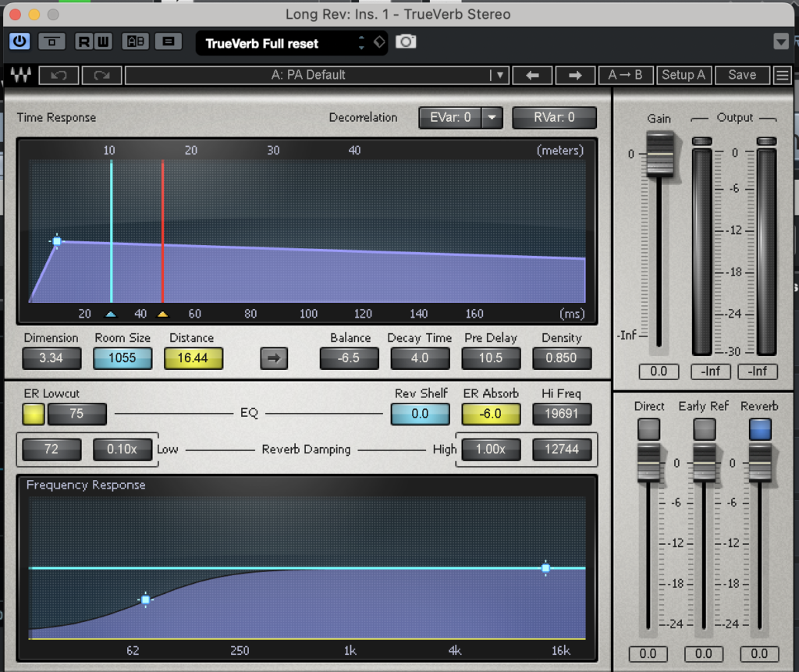Load next preset with right arrow
This screenshot has width=799, height=672.
[x=575, y=75]
